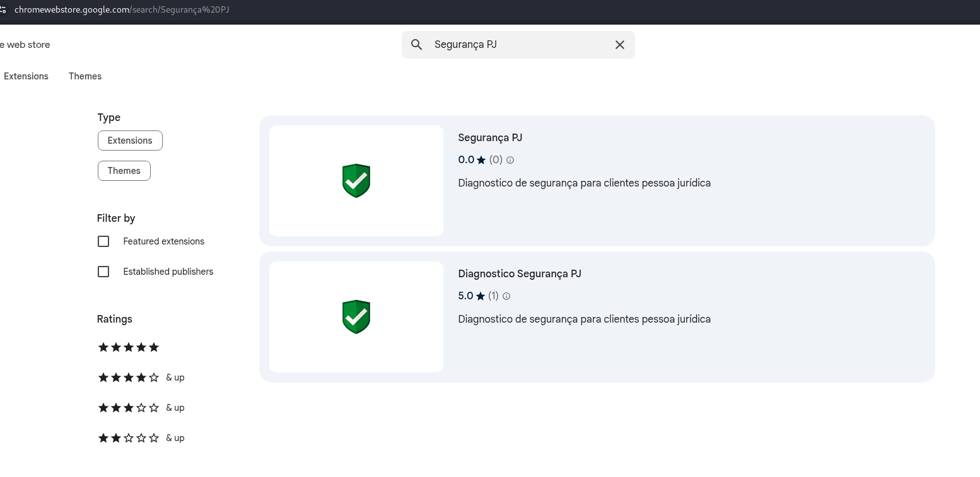Viewport: 980px width, 477px height.
Task: Click the Featured extensions label
Action: point(164,241)
